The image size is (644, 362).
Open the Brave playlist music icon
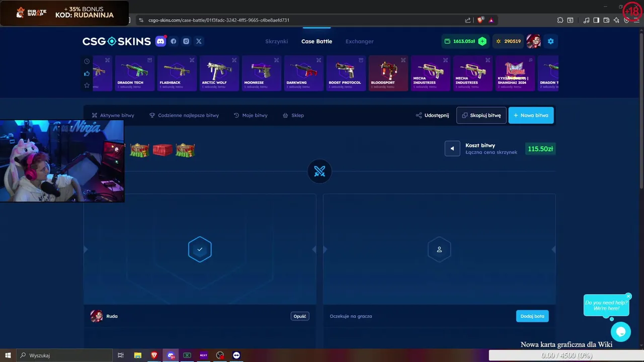point(586,20)
